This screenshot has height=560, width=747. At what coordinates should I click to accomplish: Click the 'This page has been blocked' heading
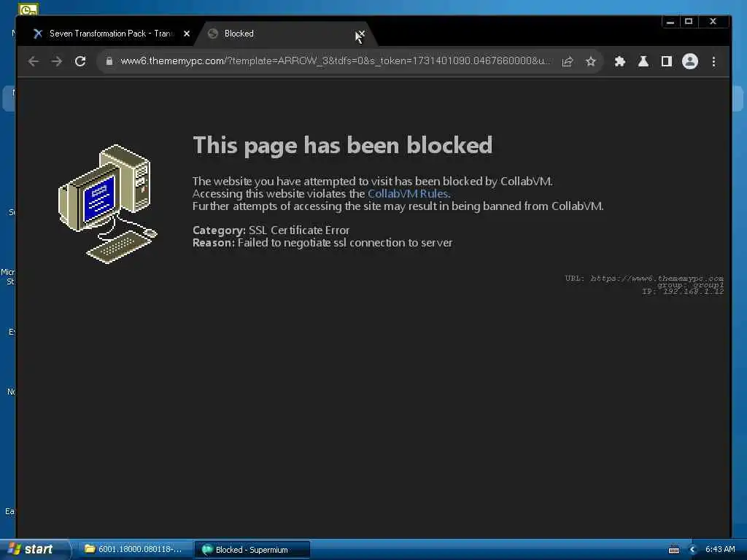point(342,145)
